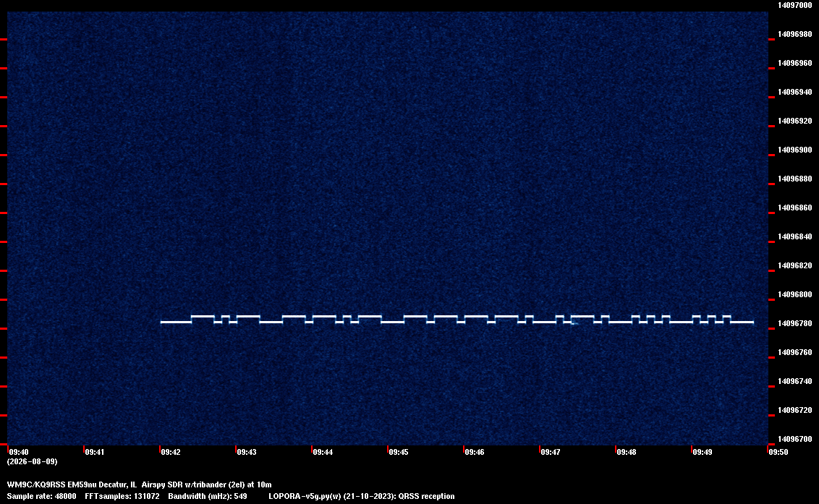Click the red time tick above 09:47
Viewport: 819px width, 504px height.
click(540, 449)
